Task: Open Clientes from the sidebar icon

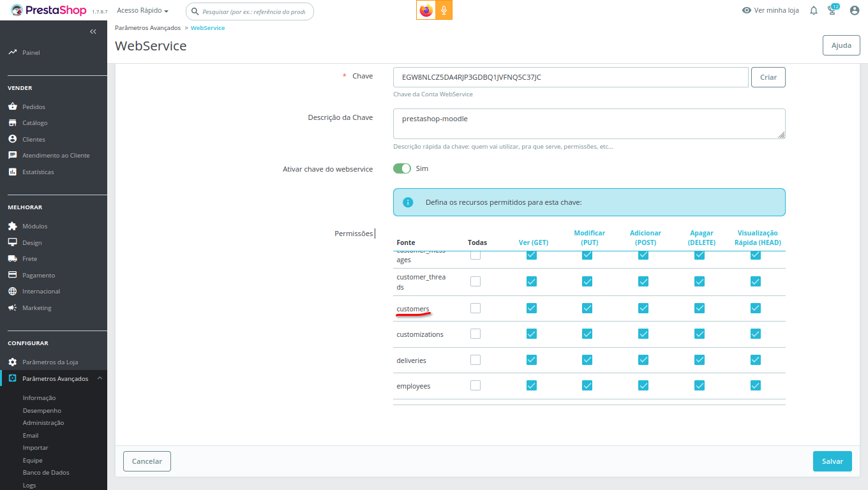Action: click(x=13, y=138)
